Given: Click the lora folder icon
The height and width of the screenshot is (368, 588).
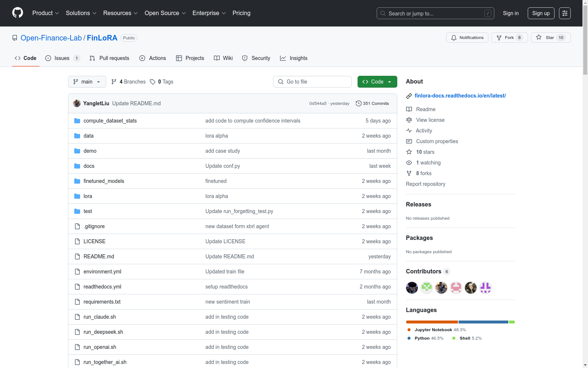Looking at the screenshot, I should tap(77, 196).
